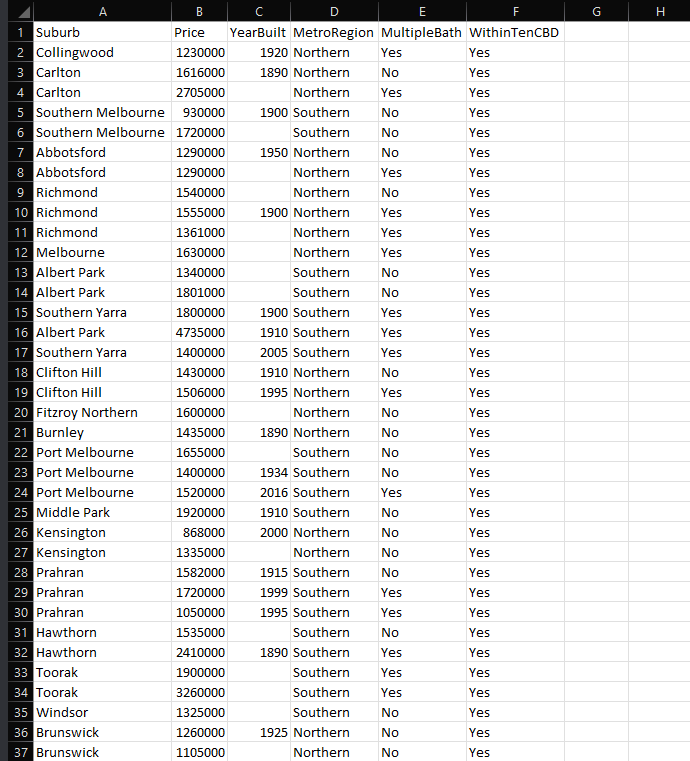Select row 1 header
Image resolution: width=690 pixels, height=761 pixels.
(x=21, y=32)
